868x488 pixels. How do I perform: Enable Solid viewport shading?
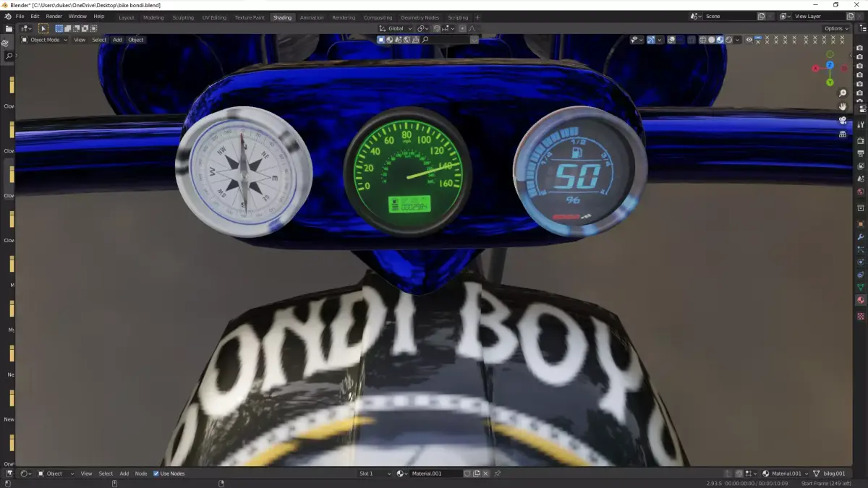(x=711, y=40)
